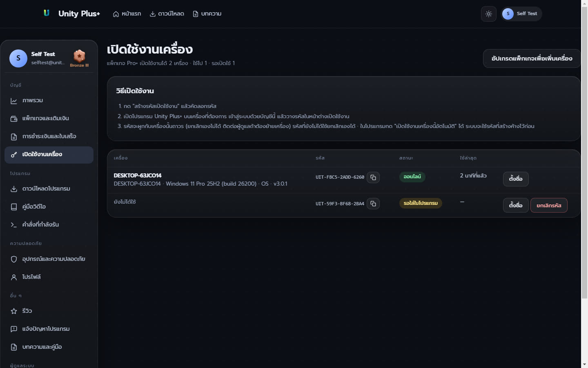This screenshot has width=588, height=368.
Task: Open อุปกรณ์และความปลอดภัย in the sidebar
Action: 49,259
